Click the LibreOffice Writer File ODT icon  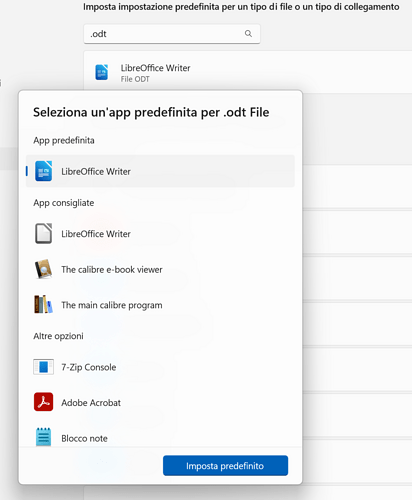[x=102, y=72]
